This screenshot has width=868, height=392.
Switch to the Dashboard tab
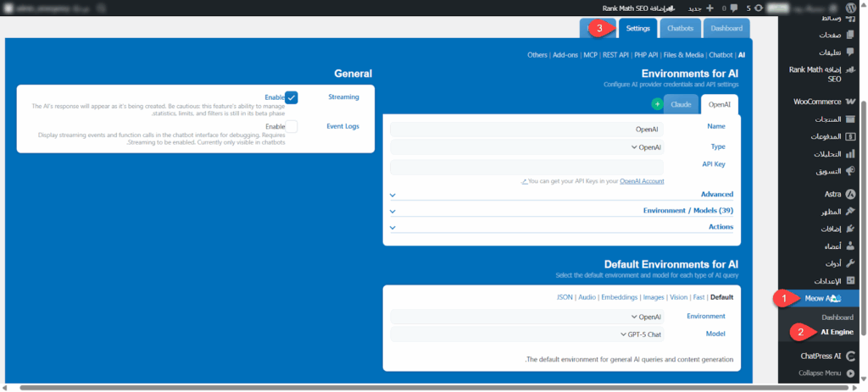[726, 28]
